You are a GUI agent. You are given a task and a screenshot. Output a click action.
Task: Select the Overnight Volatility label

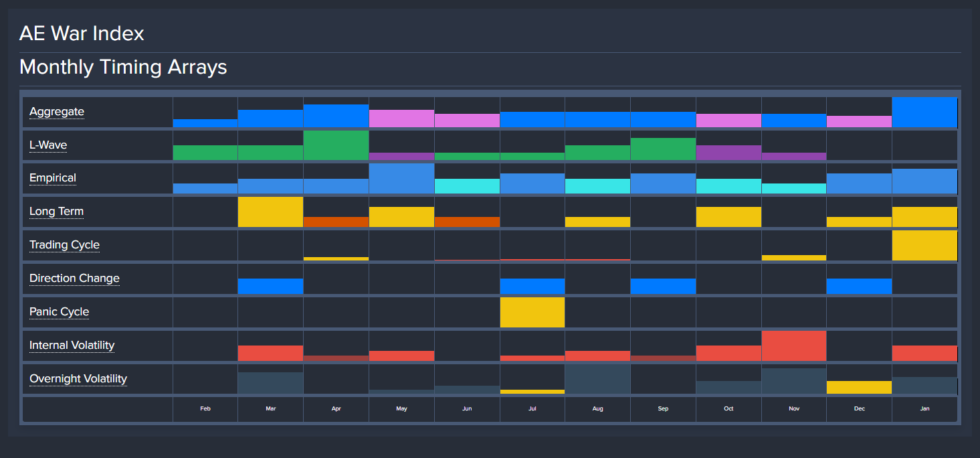[x=78, y=379]
